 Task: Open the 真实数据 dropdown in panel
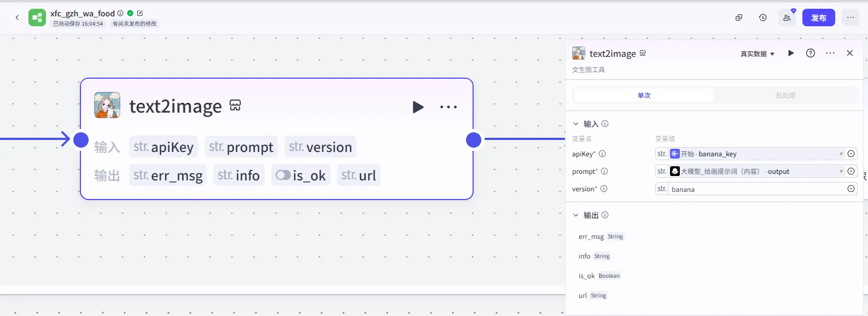[x=758, y=54]
